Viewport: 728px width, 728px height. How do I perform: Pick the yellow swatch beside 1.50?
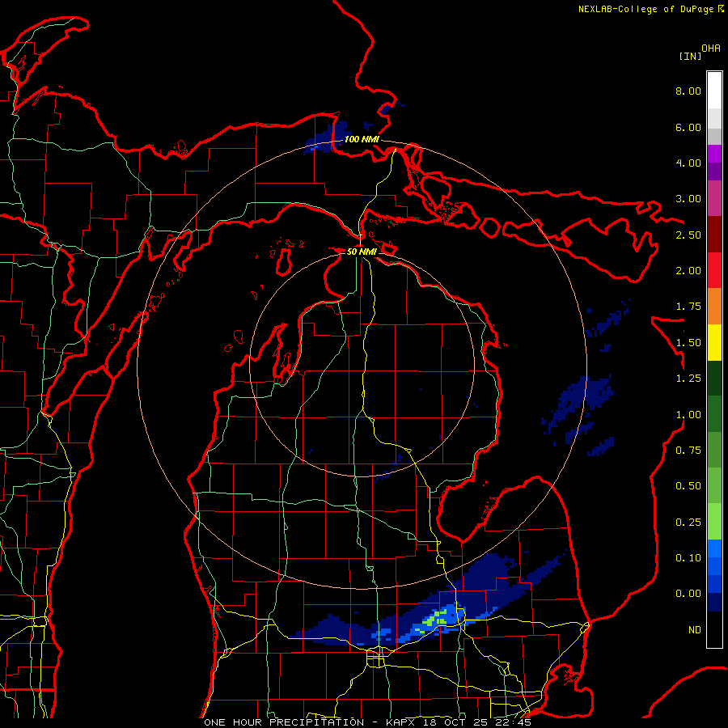[714, 342]
